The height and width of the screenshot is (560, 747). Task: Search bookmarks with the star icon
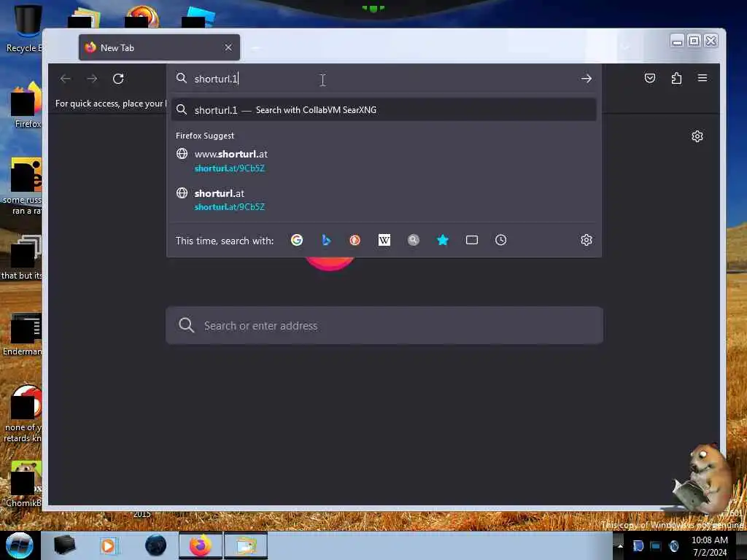(443, 240)
